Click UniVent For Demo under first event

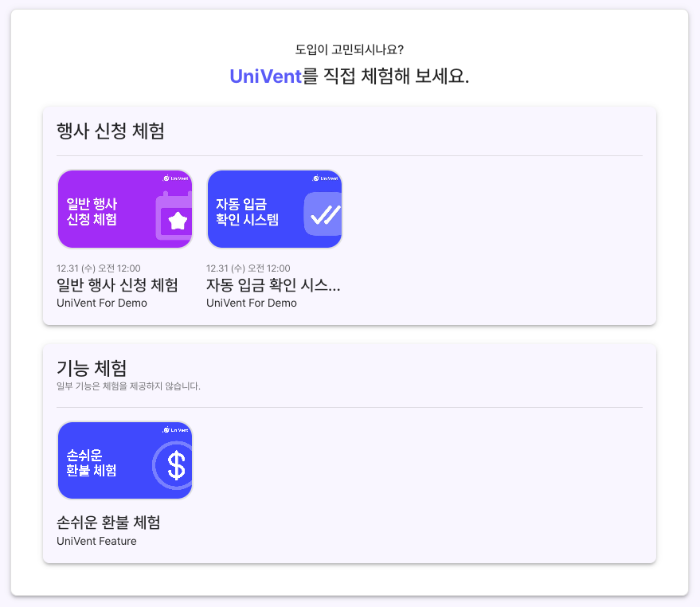pyautogui.click(x=102, y=303)
